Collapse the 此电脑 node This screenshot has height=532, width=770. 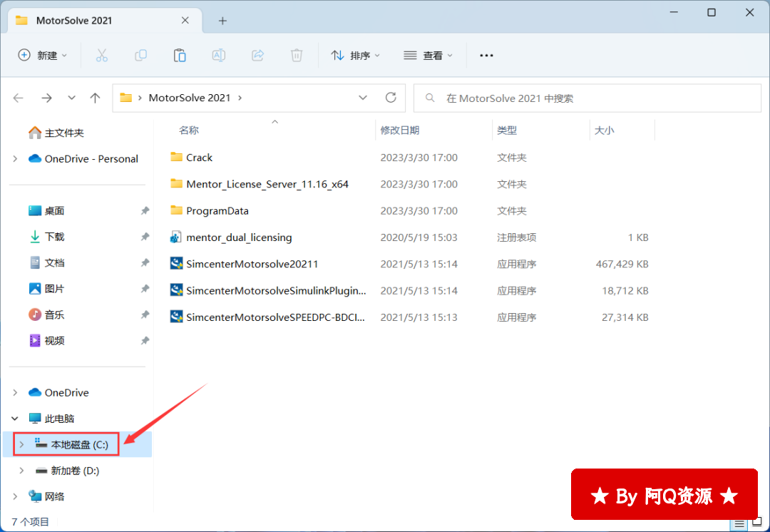tap(15, 419)
